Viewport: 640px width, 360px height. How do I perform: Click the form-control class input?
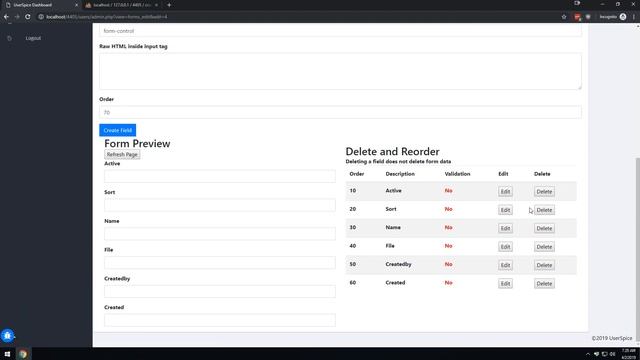(x=340, y=31)
